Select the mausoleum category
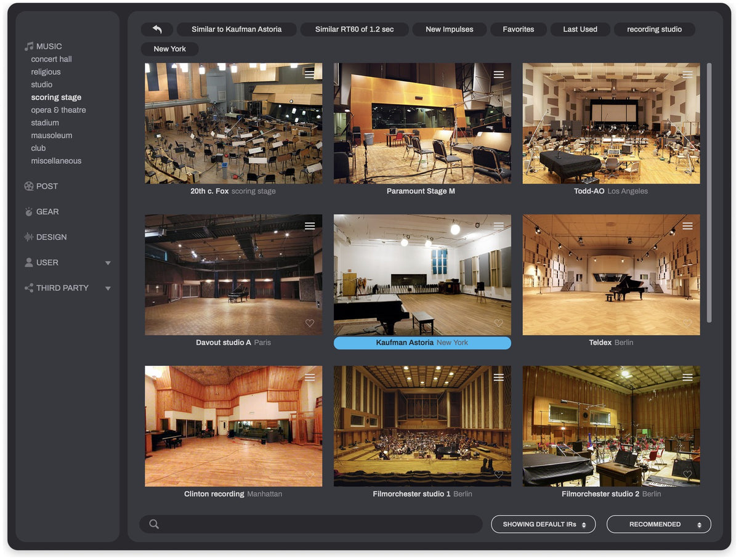739x560 pixels. coord(52,136)
